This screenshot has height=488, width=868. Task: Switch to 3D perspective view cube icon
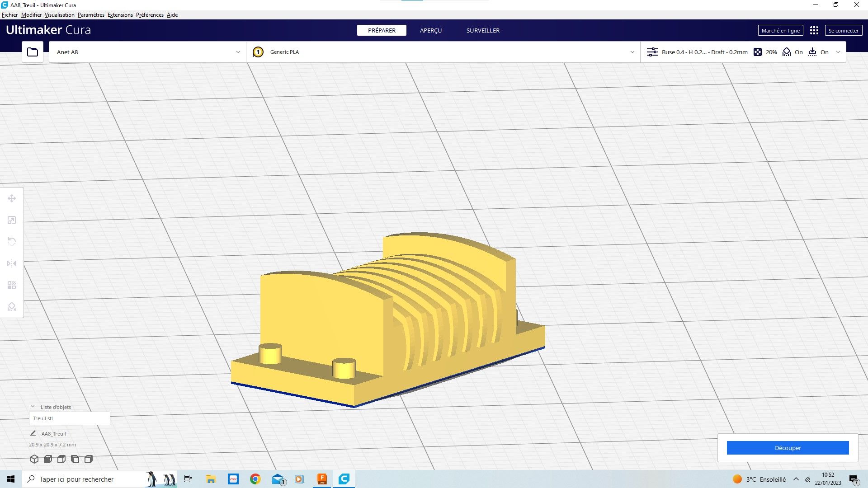(34, 459)
